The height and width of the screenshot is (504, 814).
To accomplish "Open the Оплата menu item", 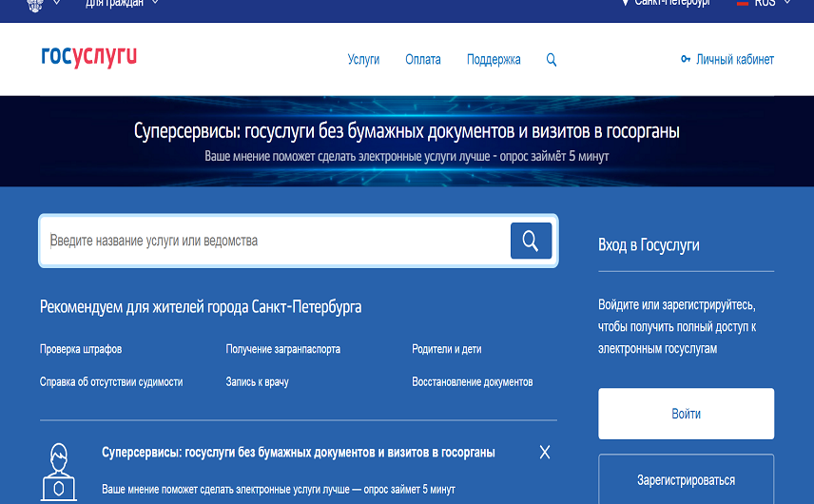I will [x=422, y=59].
